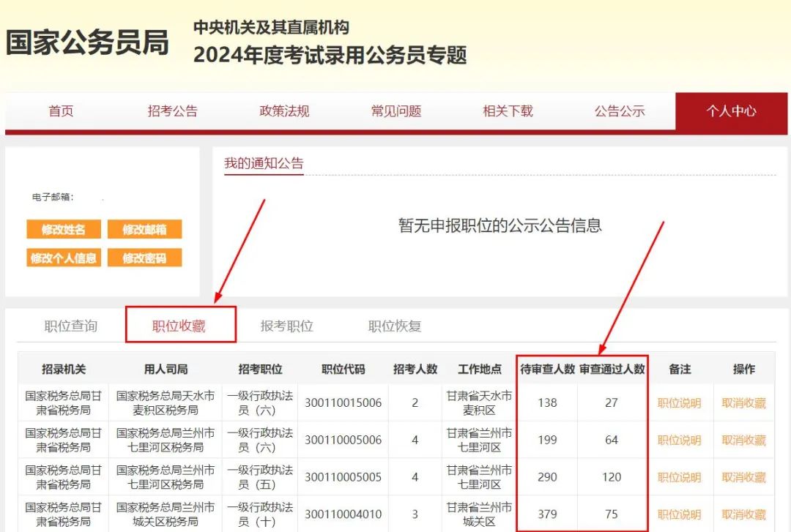Open the 相关下载 page
Image resolution: width=791 pixels, height=532 pixels.
[508, 111]
